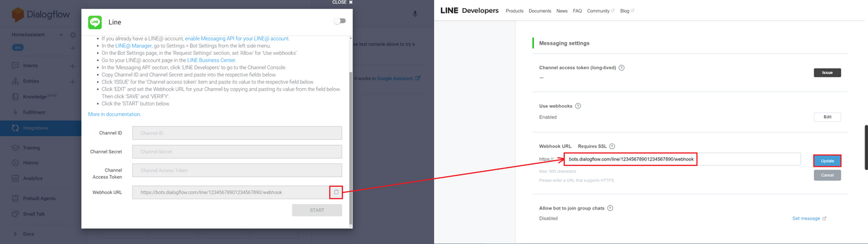
Task: Focus the Channel Access Token field
Action: point(237,171)
